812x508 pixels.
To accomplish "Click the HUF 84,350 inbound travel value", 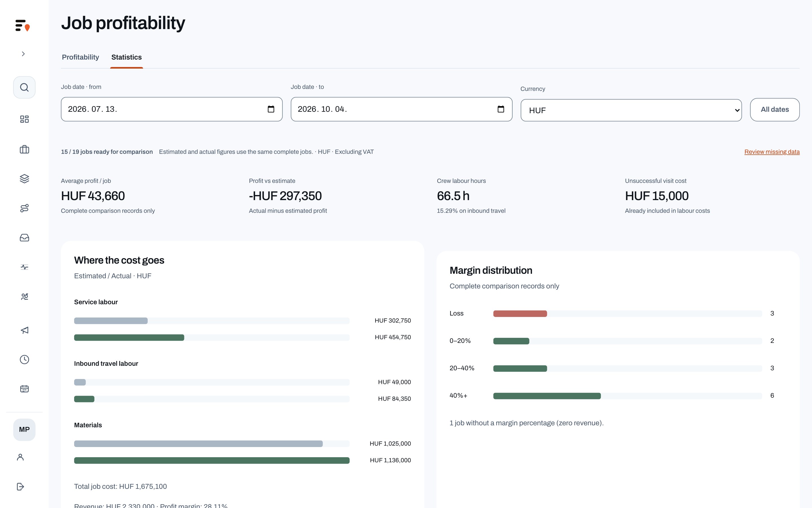I will point(394,399).
